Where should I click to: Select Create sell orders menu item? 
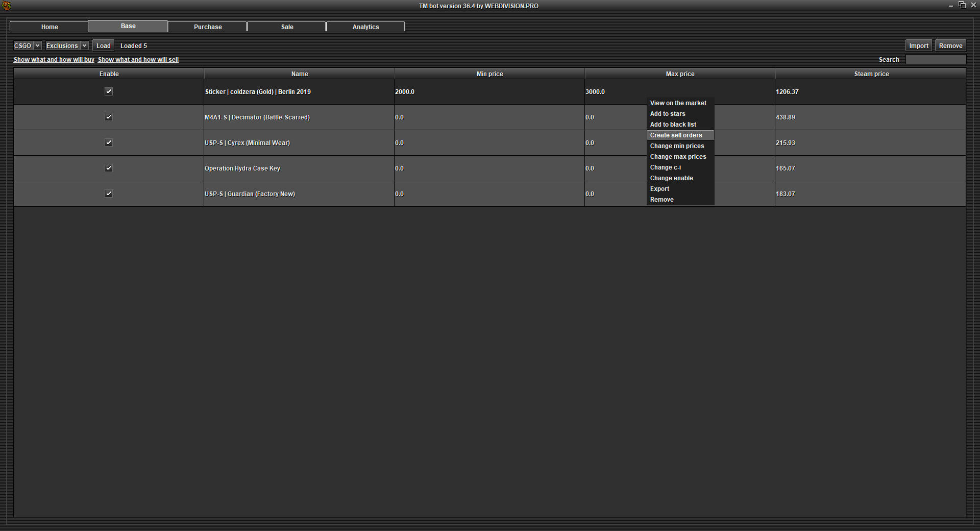tap(676, 135)
